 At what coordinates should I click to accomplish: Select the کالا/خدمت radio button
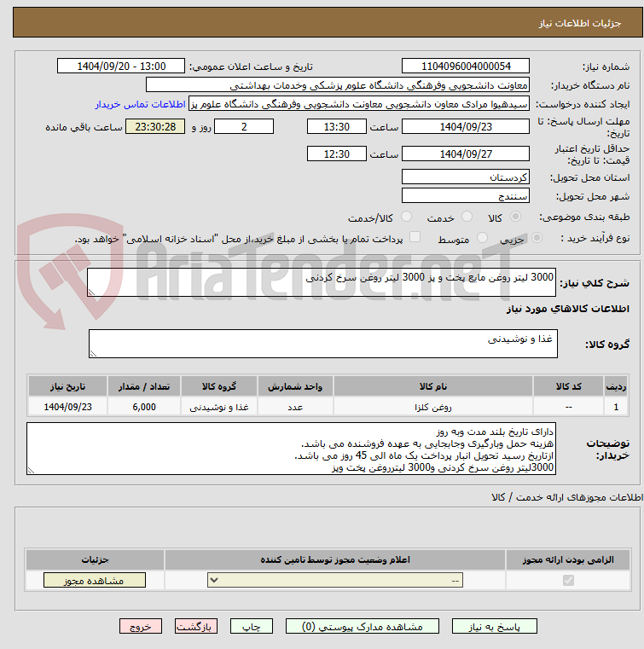[406, 217]
